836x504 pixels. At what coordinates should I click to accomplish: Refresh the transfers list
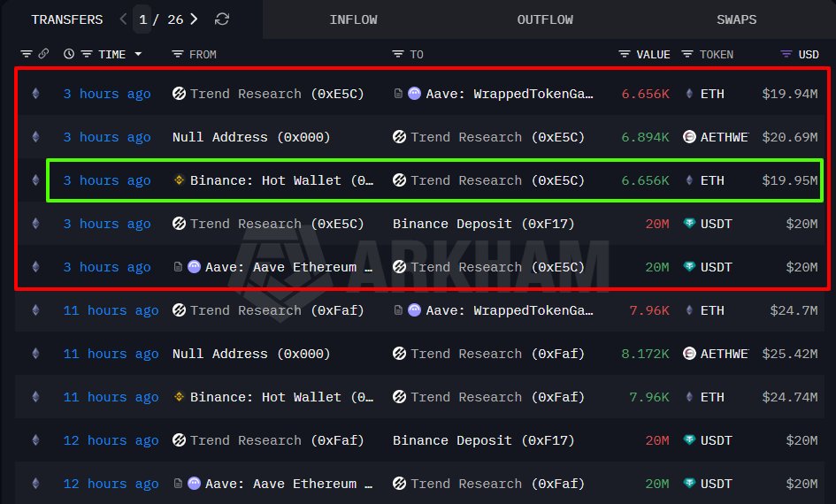pyautogui.click(x=222, y=19)
